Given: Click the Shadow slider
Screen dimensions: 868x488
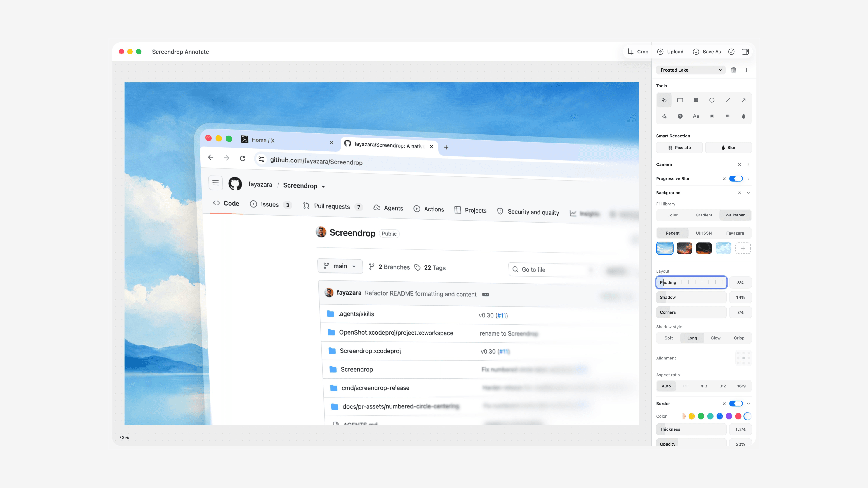Looking at the screenshot, I should point(691,297).
